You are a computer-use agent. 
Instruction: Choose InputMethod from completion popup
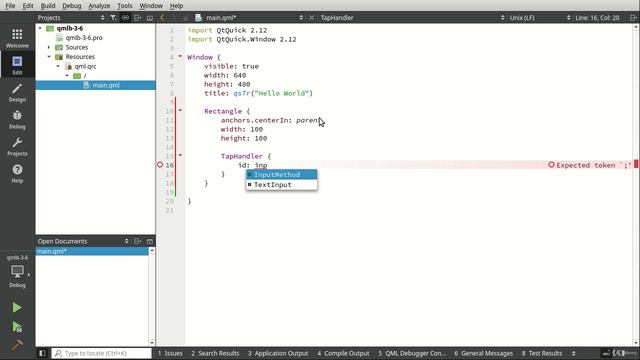coord(282,175)
